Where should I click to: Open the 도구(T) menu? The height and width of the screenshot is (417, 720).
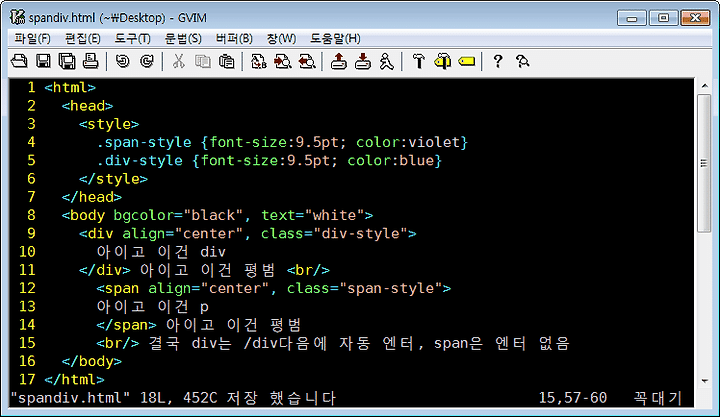pos(132,39)
